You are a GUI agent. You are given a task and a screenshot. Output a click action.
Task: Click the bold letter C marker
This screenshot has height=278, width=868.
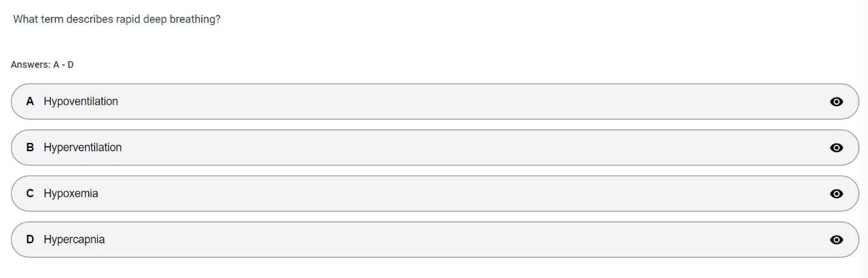tap(30, 193)
